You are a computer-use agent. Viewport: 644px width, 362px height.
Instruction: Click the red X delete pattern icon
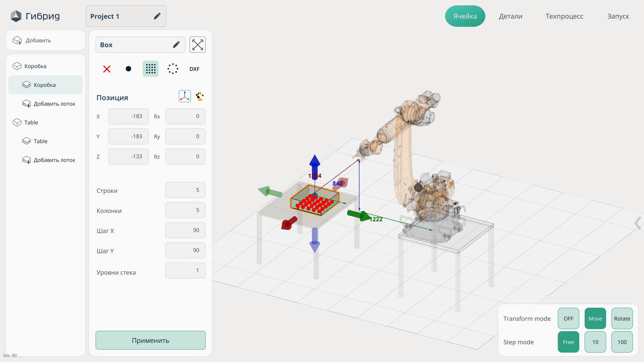pos(107,69)
